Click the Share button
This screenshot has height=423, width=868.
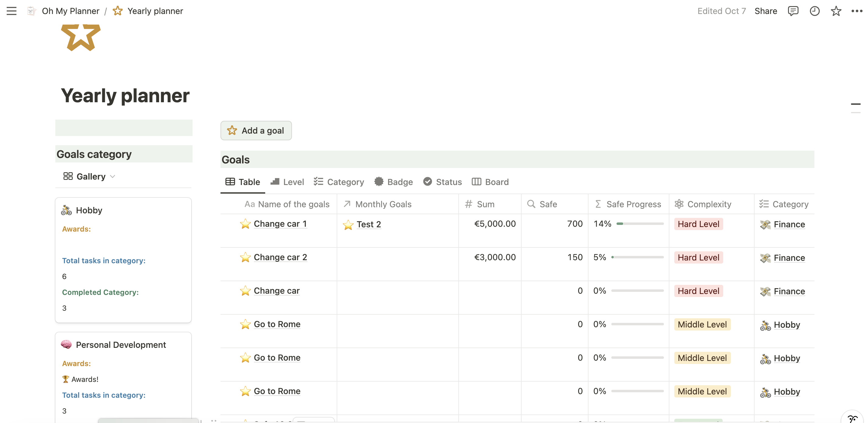point(766,11)
